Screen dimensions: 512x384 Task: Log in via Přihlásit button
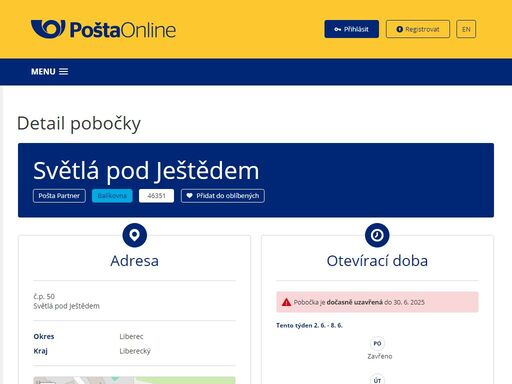(351, 29)
